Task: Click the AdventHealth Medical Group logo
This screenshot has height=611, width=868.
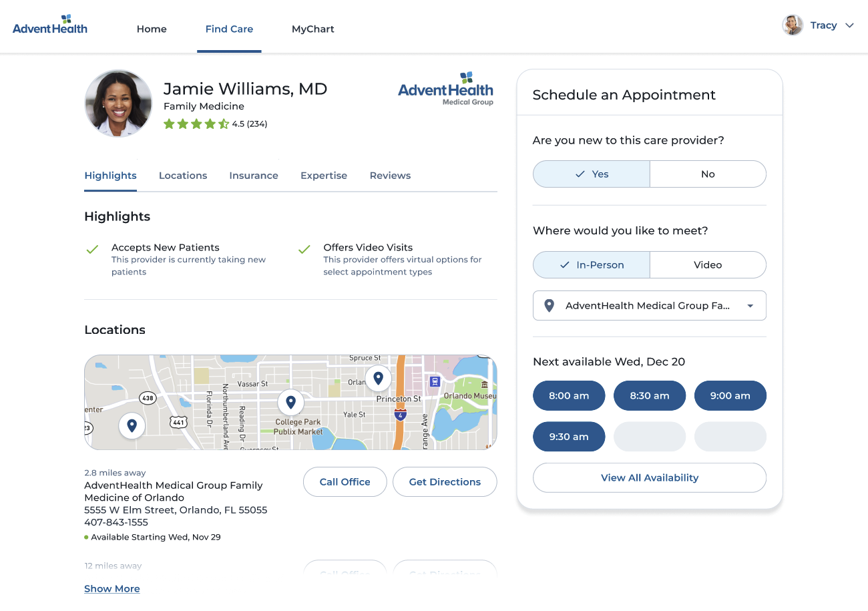Action: (445, 89)
